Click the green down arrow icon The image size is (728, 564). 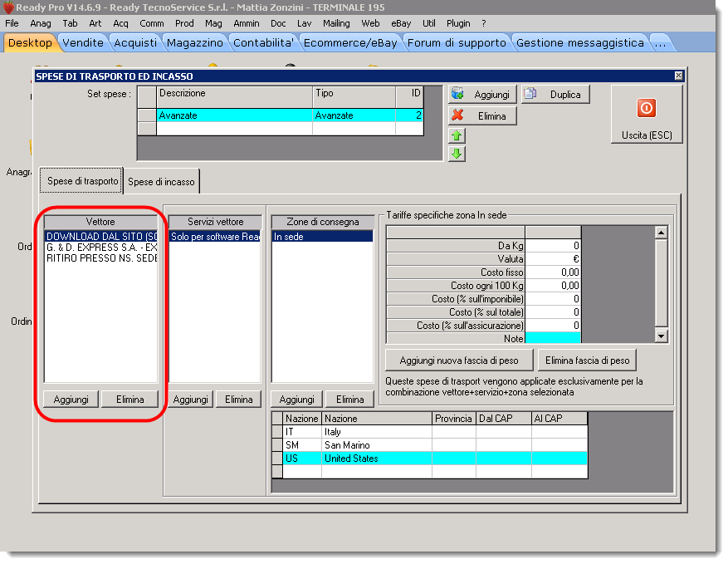(457, 154)
